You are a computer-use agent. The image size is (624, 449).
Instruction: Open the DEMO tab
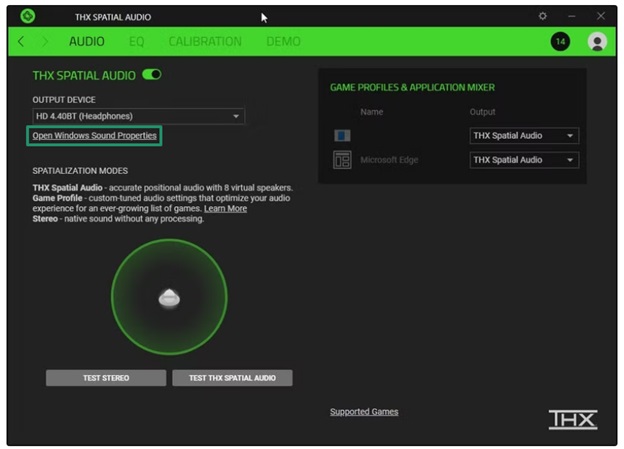point(283,41)
